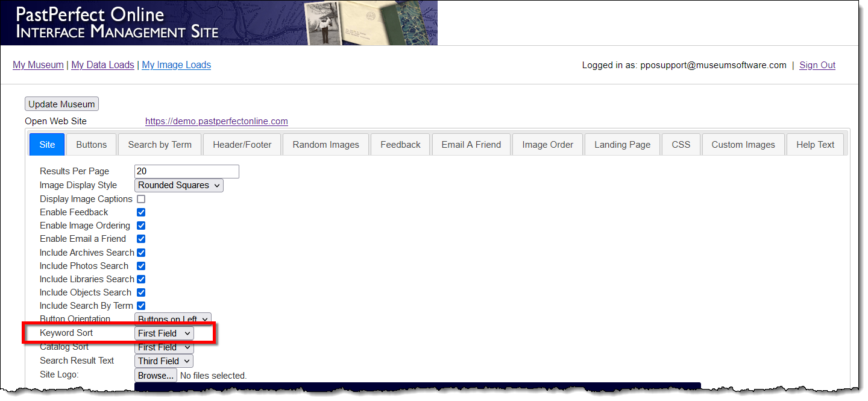
Task: Uncheck Include Search By Term
Action: click(141, 306)
